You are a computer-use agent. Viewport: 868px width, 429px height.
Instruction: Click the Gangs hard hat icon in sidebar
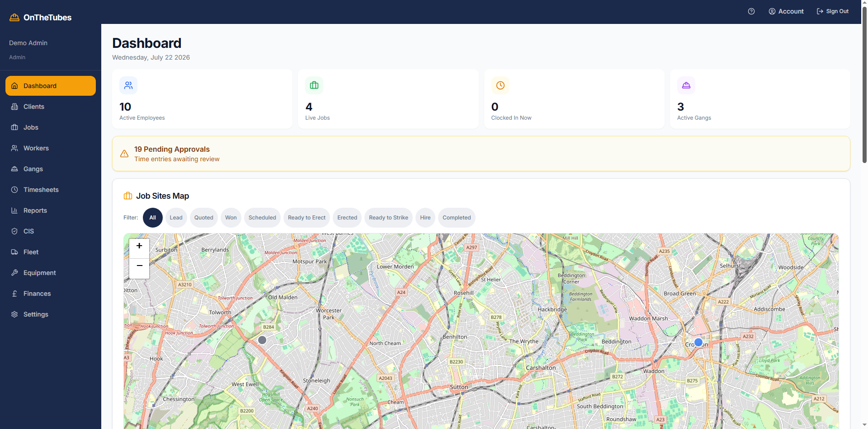[x=14, y=169]
